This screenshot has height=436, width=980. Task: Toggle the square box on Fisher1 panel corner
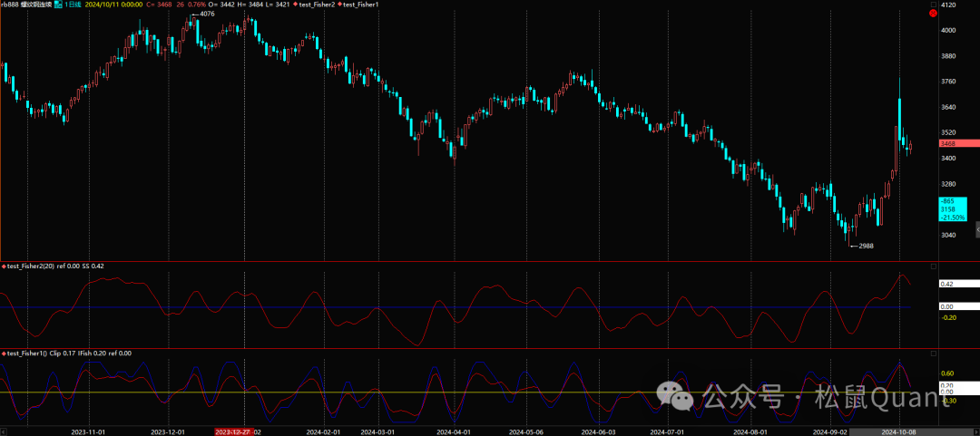tap(932, 354)
